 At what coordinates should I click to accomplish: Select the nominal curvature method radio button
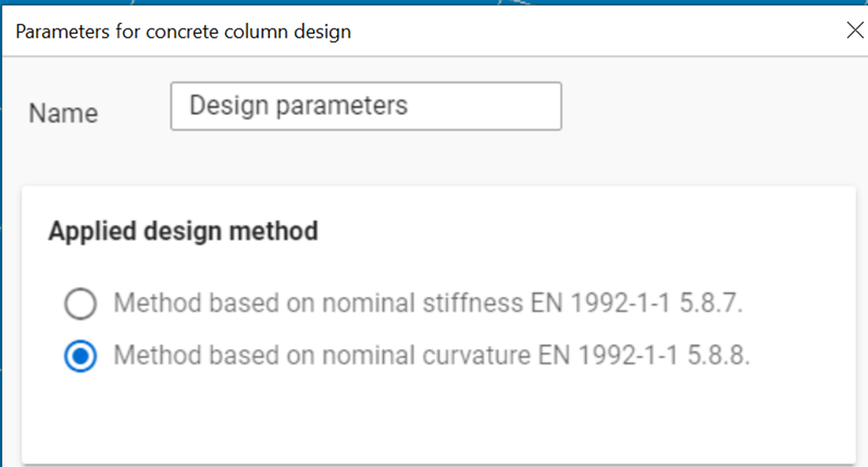pos(80,356)
